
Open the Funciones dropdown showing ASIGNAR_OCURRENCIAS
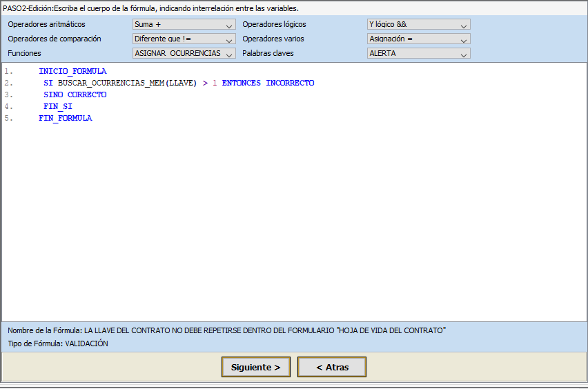[x=184, y=53]
